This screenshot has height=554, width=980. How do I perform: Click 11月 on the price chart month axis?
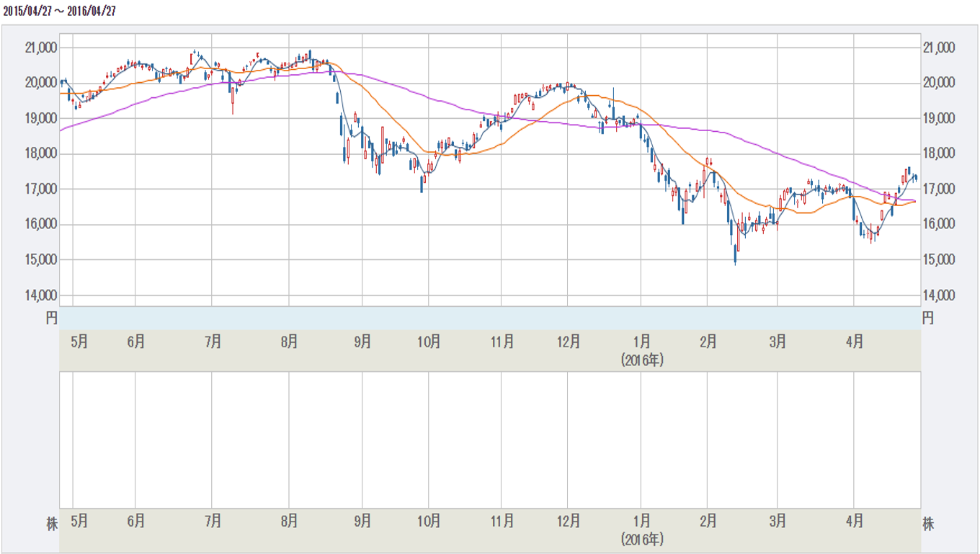[502, 342]
